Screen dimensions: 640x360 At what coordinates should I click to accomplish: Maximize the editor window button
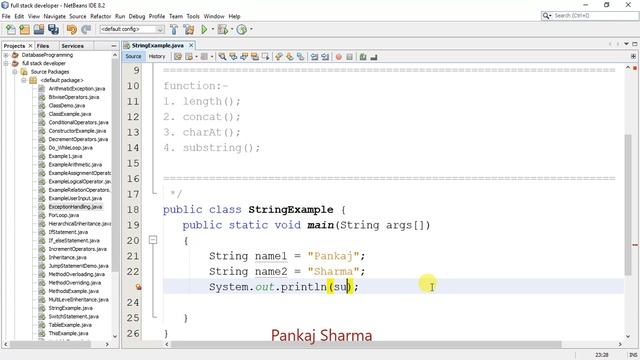(635, 44)
